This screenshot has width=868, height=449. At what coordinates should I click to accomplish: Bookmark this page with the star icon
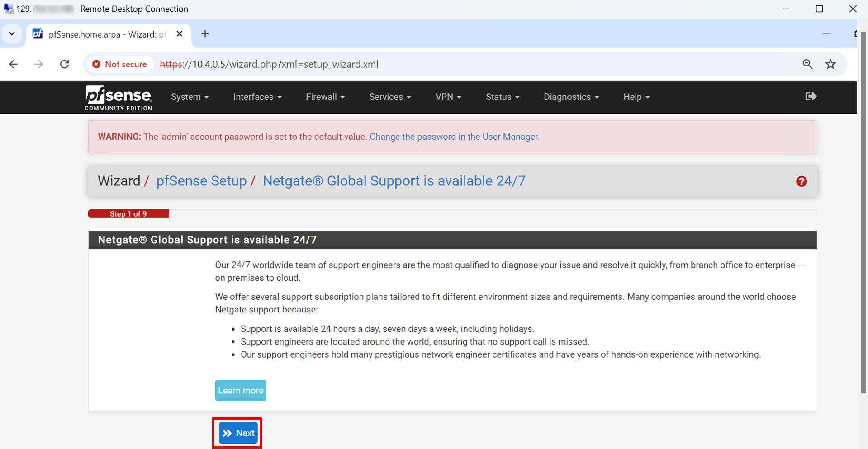pos(830,64)
